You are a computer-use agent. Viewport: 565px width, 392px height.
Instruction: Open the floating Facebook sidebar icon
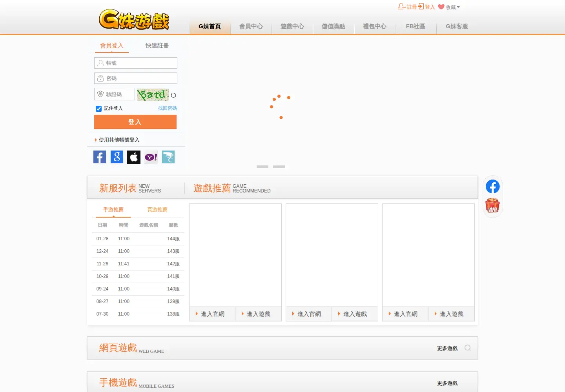point(493,187)
